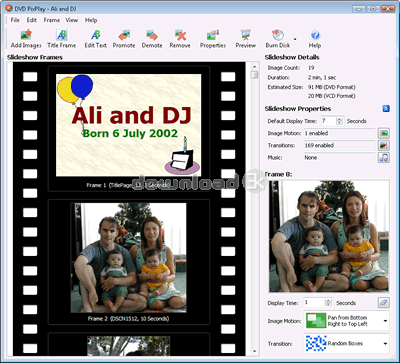Image resolution: width=400 pixels, height=363 pixels.
Task: Click the Transitions settings button
Action: click(384, 145)
